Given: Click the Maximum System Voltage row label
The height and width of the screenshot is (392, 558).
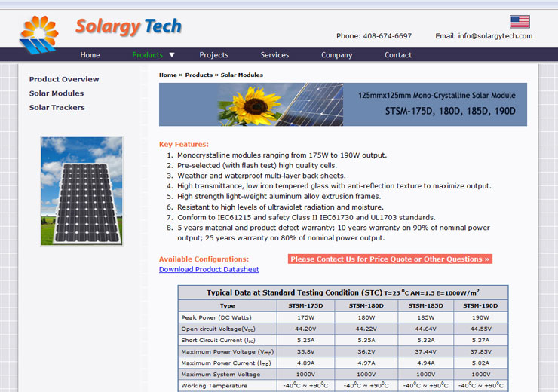Looking at the screenshot, I should [x=221, y=374].
